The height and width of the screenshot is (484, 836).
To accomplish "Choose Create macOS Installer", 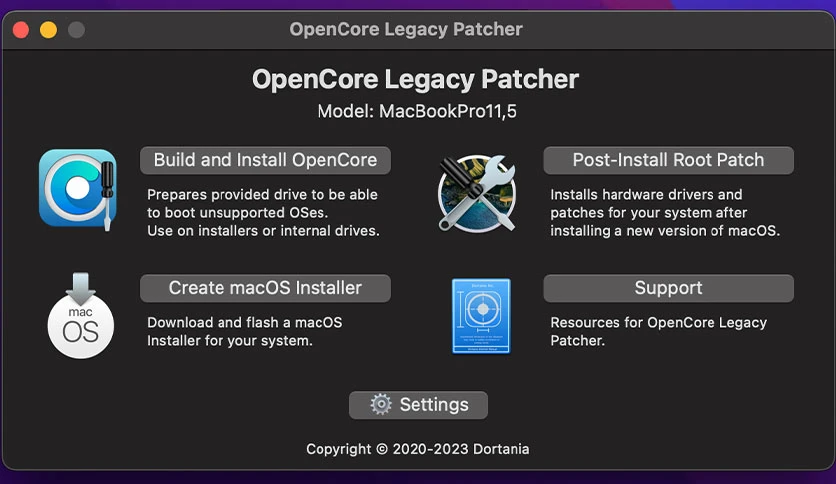I will click(x=265, y=288).
